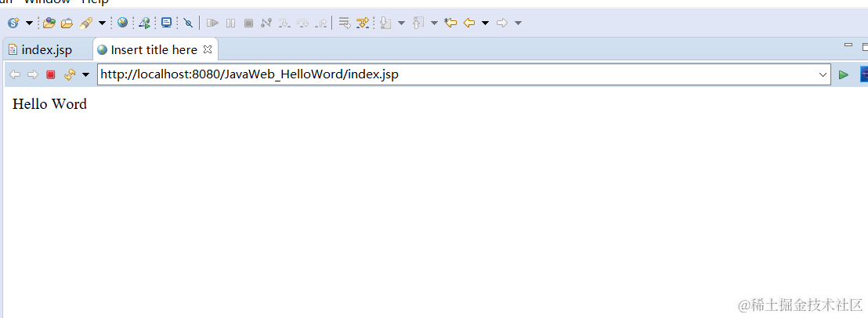Click the browser Back arrow beside URL bar
This screenshot has width=868, height=318.
[x=15, y=74]
